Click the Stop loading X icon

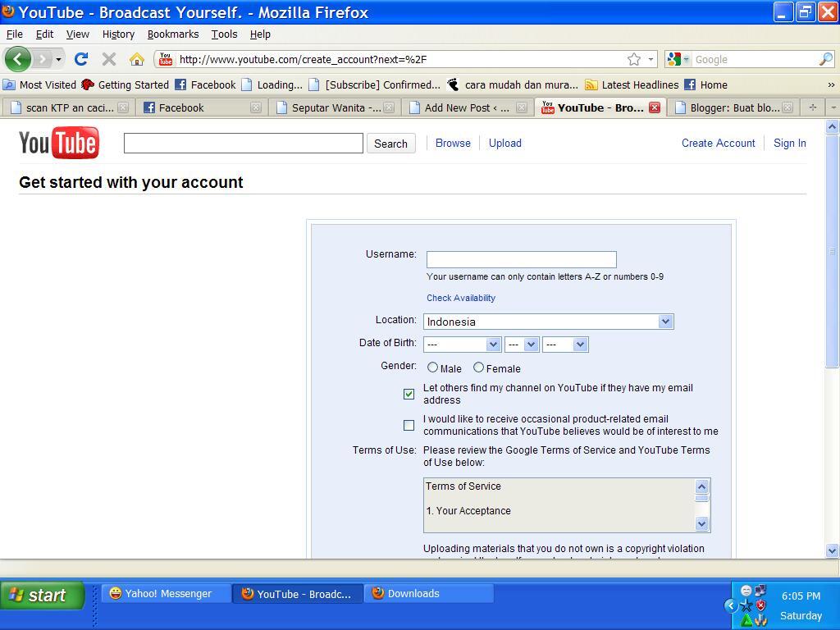pyautogui.click(x=109, y=59)
